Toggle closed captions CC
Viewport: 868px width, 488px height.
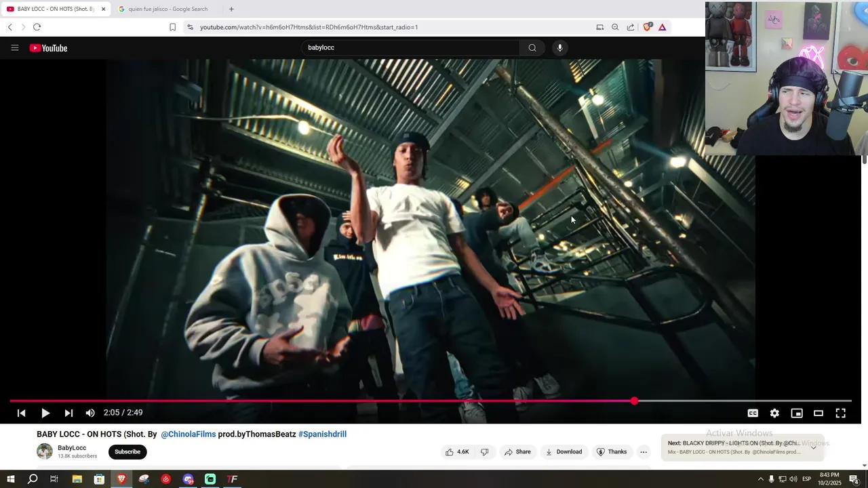pos(753,413)
